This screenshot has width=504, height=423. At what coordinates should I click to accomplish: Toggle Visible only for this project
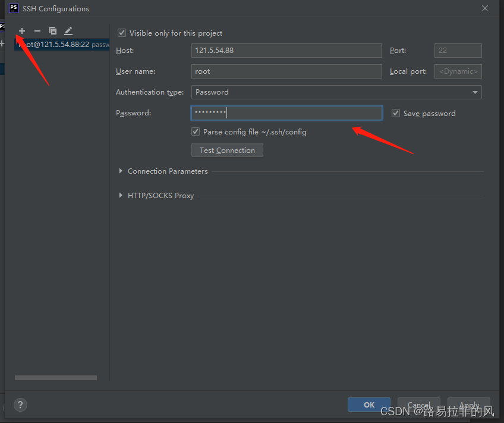(x=122, y=33)
